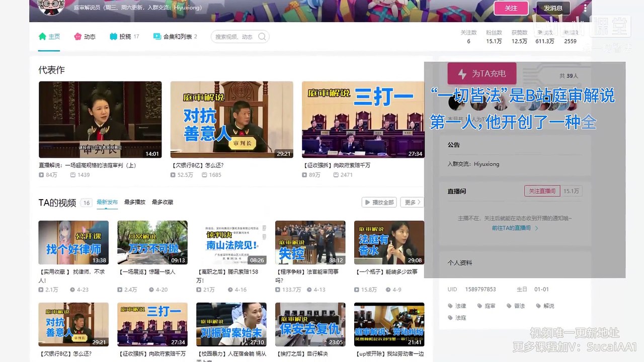
Task: Click the 2471 comment count
Action: point(343,175)
